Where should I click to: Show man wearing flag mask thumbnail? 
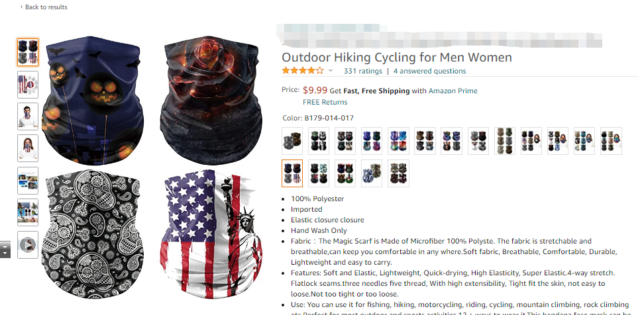pos(28,116)
